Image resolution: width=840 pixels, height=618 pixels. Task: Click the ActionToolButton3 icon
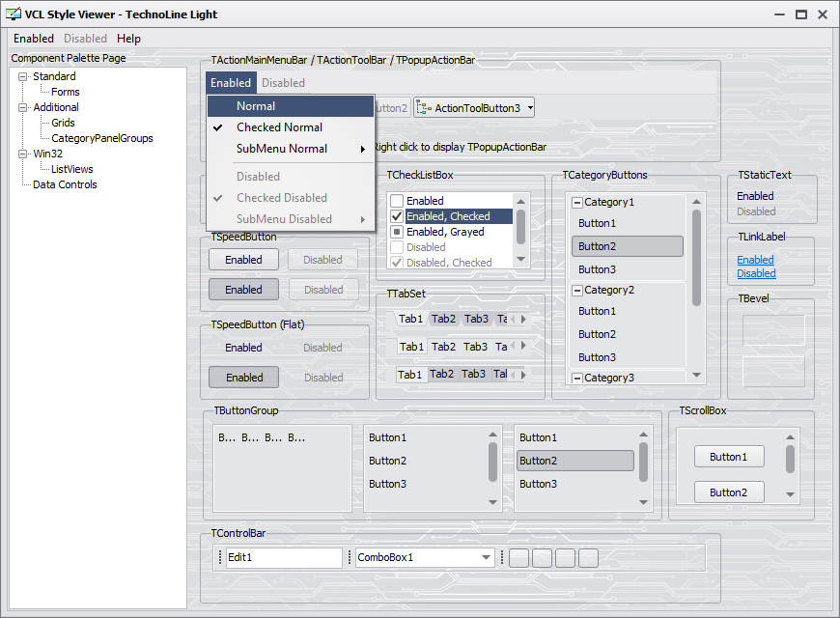point(424,108)
